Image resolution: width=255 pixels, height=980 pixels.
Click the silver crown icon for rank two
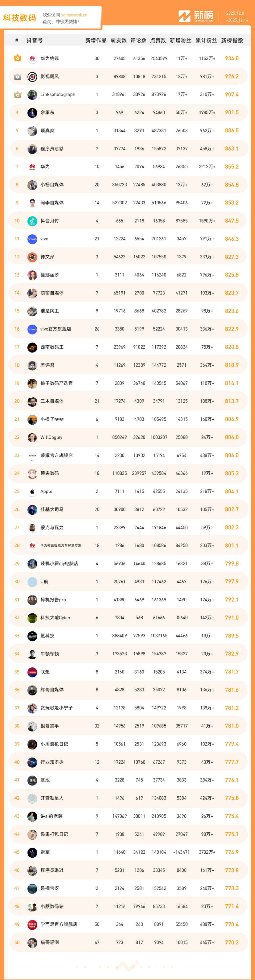17,76
